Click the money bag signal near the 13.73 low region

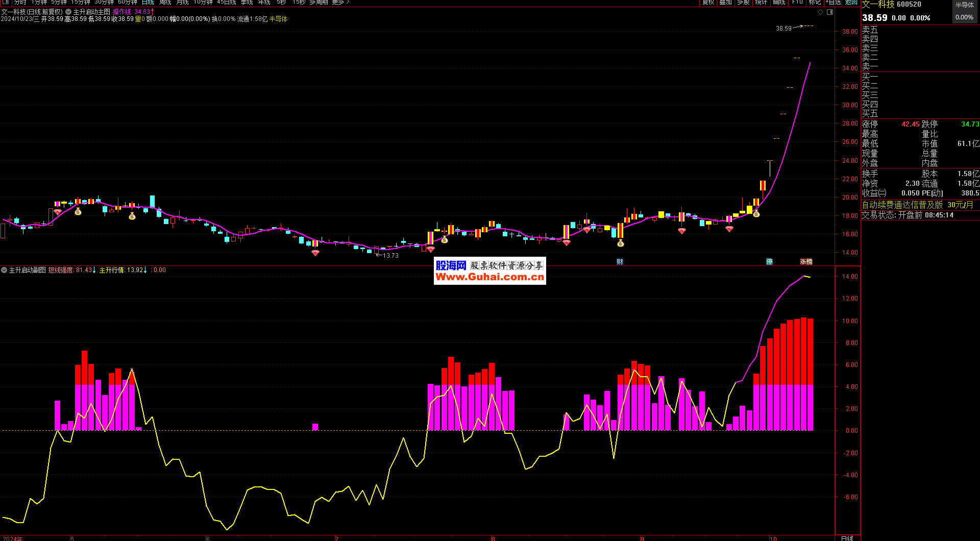445,240
